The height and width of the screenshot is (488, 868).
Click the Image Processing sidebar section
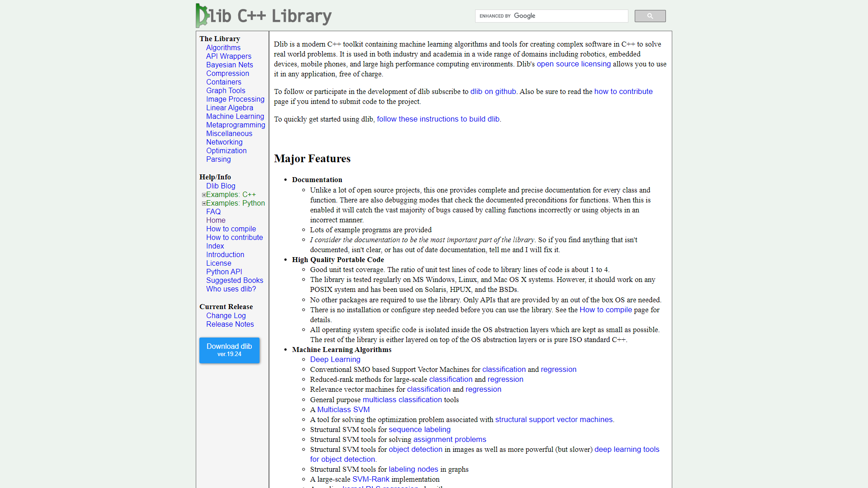tap(236, 99)
